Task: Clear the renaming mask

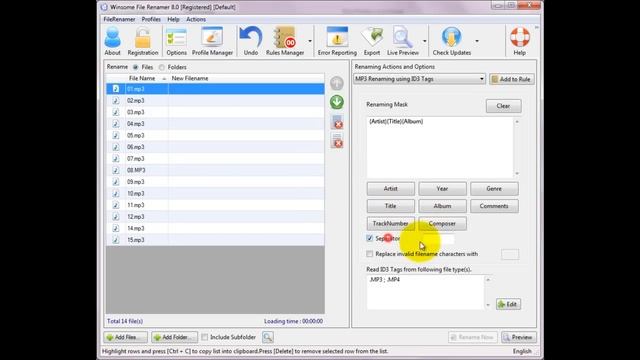Action: (503, 106)
